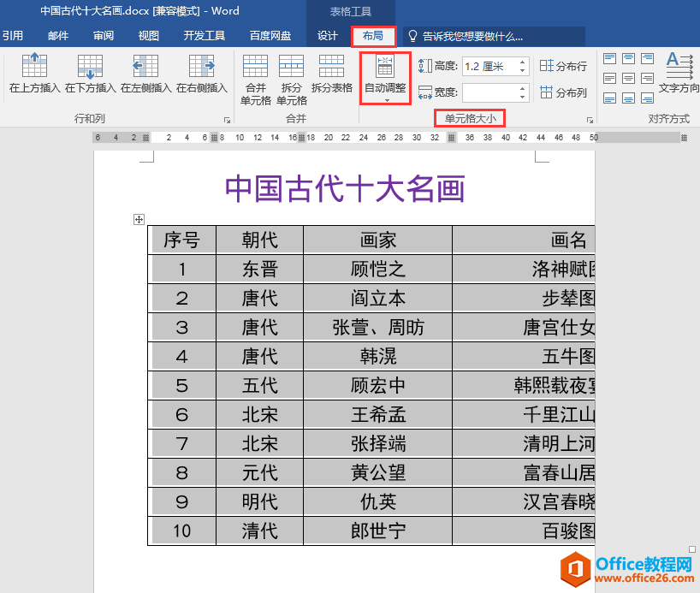The height and width of the screenshot is (593, 700).
Task: Click cell 张择端
Action: coord(378,443)
